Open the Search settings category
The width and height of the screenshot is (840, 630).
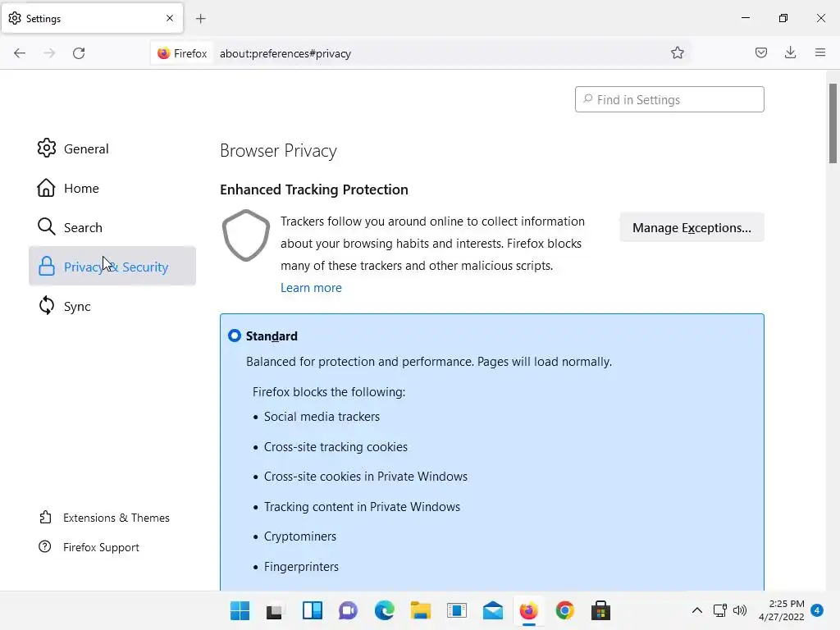[112, 227]
